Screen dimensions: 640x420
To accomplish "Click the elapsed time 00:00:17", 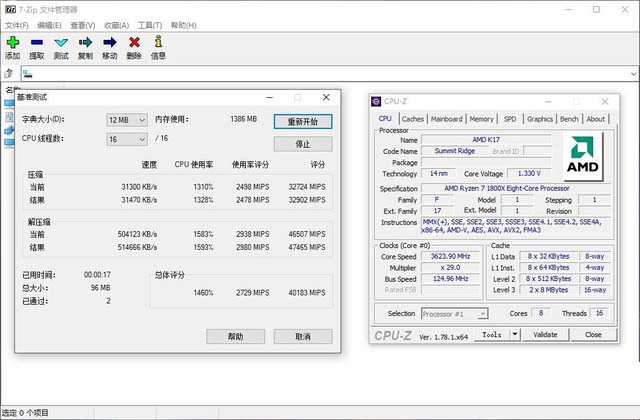I will [x=97, y=275].
